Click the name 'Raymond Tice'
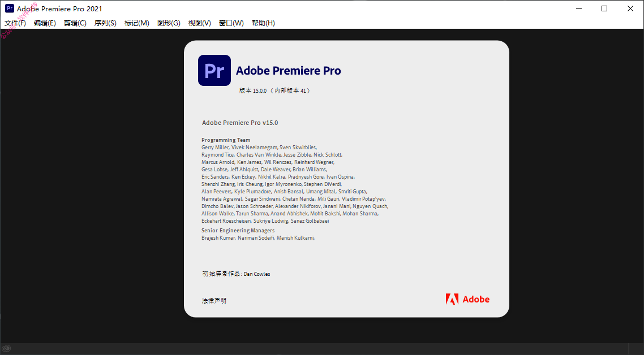Viewport: 644px width, 355px height. coord(217,155)
